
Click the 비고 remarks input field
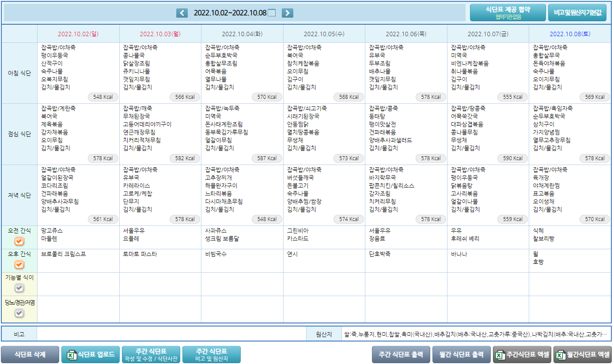(x=171, y=334)
